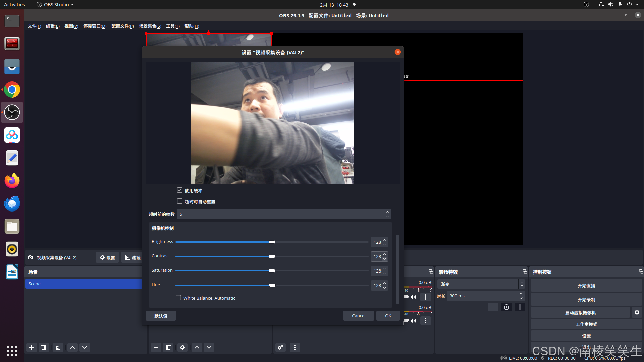The height and width of the screenshot is (362, 644).
Task: Open the 工具(T) menu
Action: [x=173, y=26]
